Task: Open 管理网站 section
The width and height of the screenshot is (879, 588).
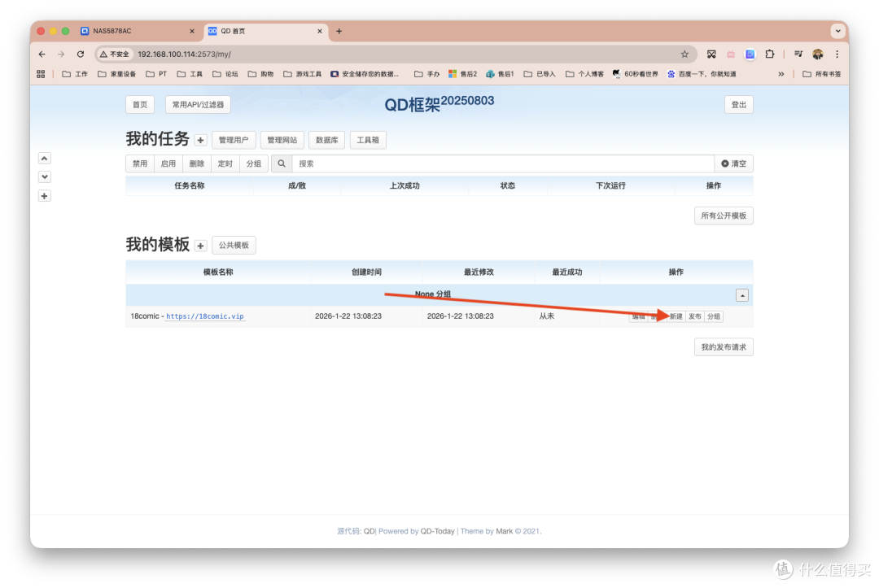Action: point(282,140)
